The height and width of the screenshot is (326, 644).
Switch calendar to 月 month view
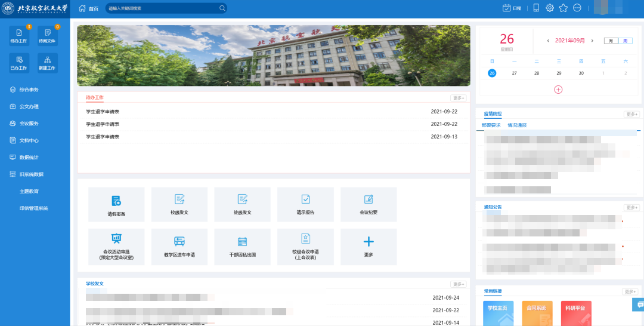(x=611, y=41)
